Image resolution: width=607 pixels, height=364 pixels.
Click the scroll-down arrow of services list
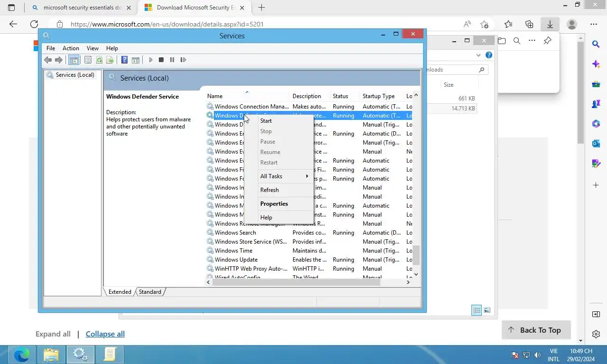(416, 274)
